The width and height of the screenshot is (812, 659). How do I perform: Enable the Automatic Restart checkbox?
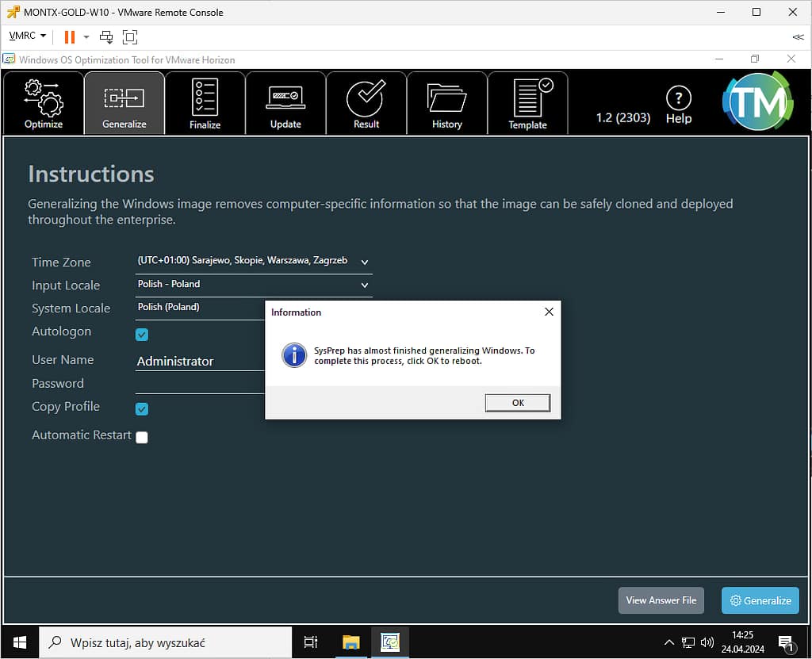tap(142, 437)
